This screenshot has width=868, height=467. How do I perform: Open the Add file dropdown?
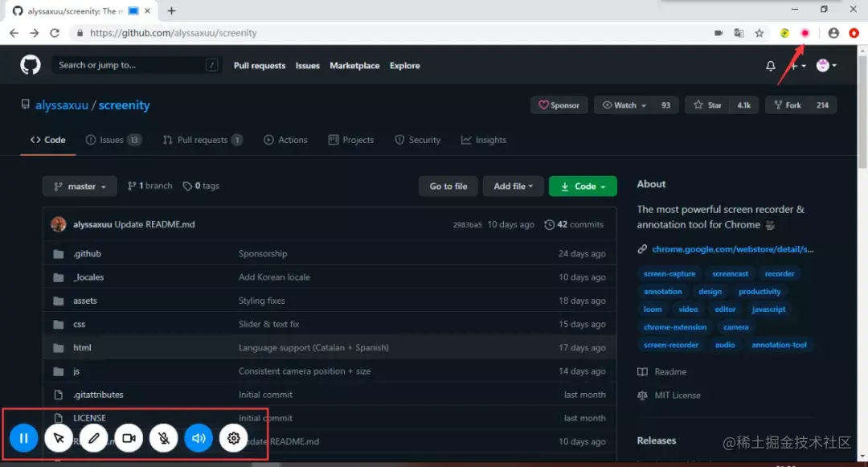click(513, 186)
